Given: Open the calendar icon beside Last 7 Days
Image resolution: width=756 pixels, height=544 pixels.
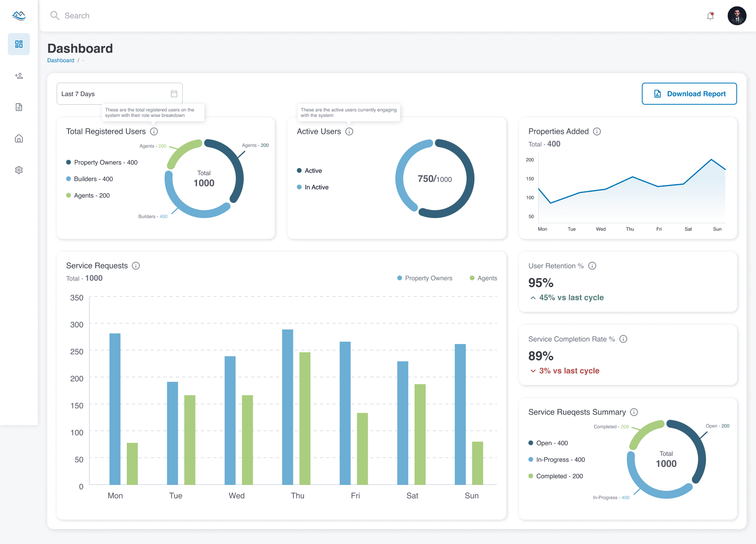Looking at the screenshot, I should click(174, 93).
